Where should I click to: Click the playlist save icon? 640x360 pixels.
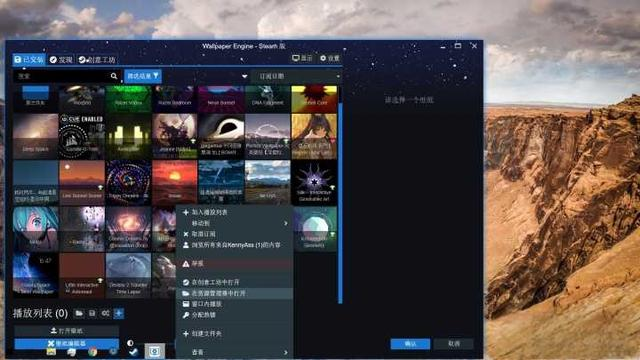92,313
